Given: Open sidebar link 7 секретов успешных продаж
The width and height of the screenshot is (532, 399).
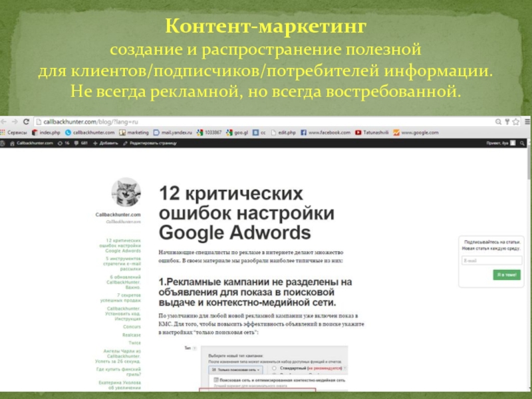Looking at the screenshot, I should pos(120,297).
